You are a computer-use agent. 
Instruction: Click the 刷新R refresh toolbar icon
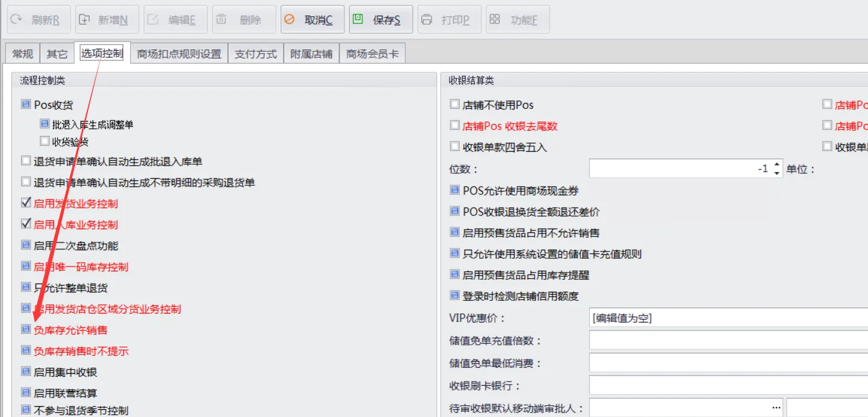pyautogui.click(x=16, y=20)
